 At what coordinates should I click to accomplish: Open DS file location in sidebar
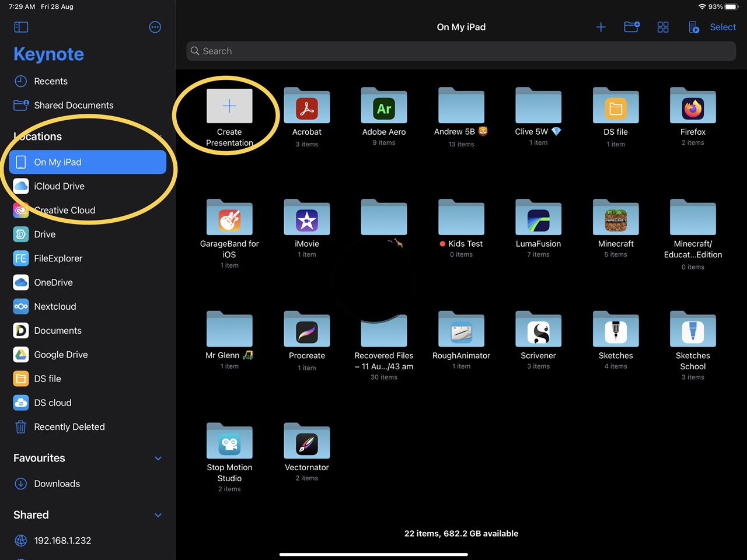point(88,379)
